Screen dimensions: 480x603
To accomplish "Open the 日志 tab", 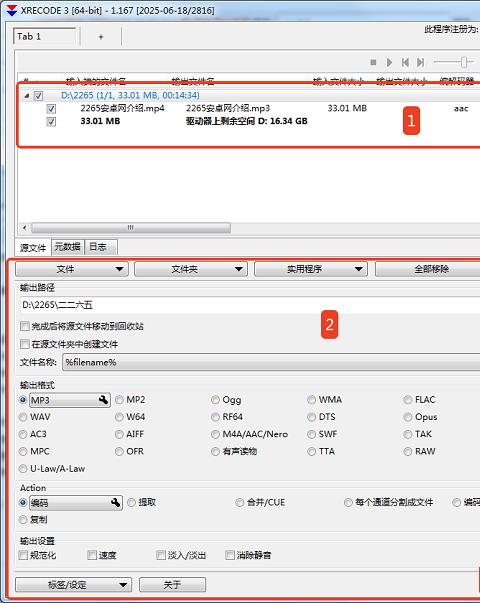I will click(98, 247).
